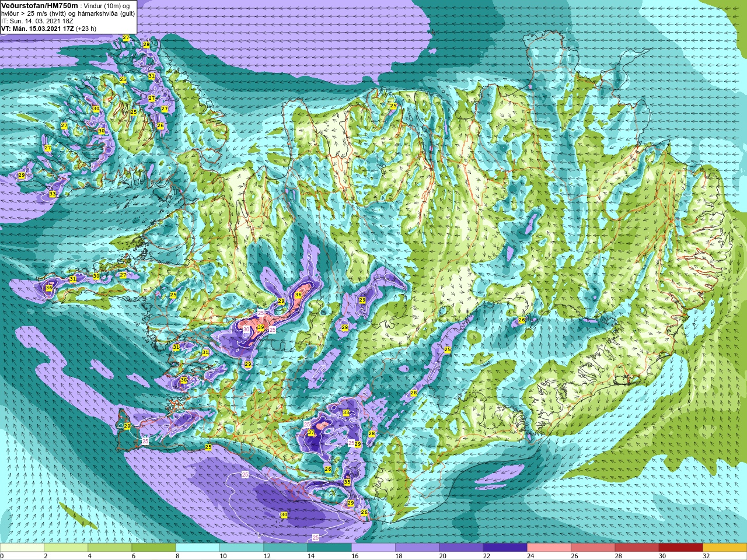Click the "VT: Mán. 15.03.2021 17Z" line
The image size is (747, 560).
[37, 28]
